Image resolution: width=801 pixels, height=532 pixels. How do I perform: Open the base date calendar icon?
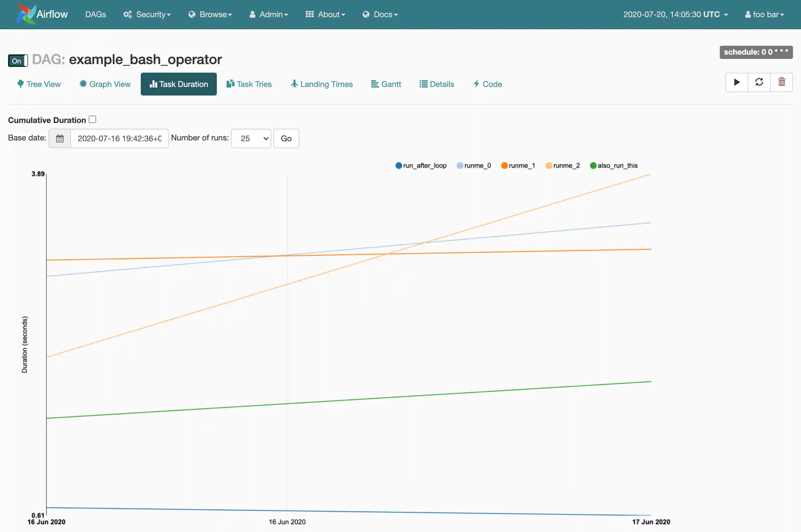tap(60, 138)
